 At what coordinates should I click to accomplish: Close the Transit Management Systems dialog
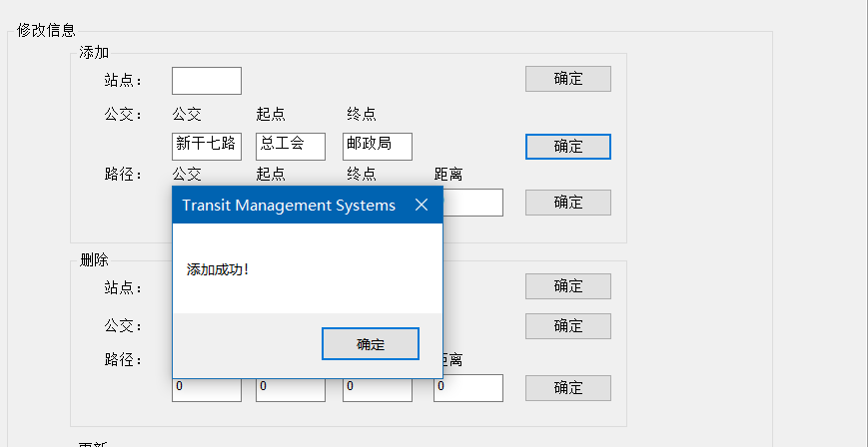click(x=422, y=205)
